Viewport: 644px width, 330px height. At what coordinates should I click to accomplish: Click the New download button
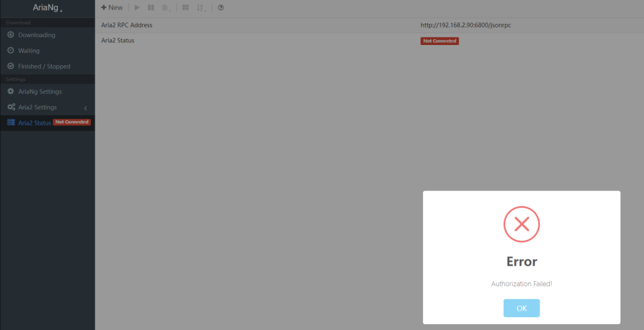[111, 7]
